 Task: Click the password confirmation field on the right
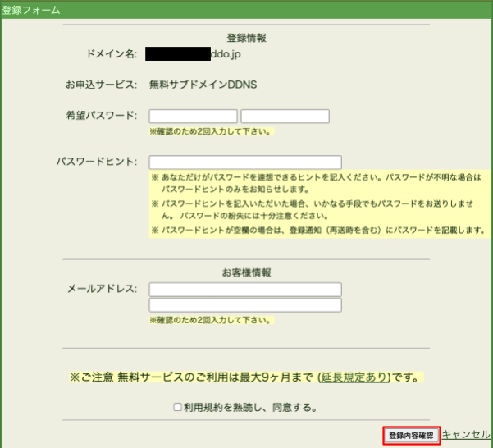click(x=285, y=116)
